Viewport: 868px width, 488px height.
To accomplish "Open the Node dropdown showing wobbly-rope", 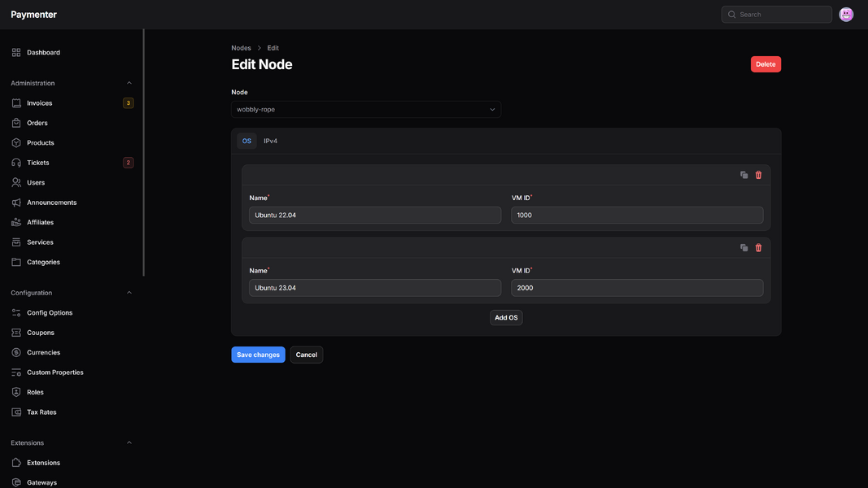I will click(366, 110).
